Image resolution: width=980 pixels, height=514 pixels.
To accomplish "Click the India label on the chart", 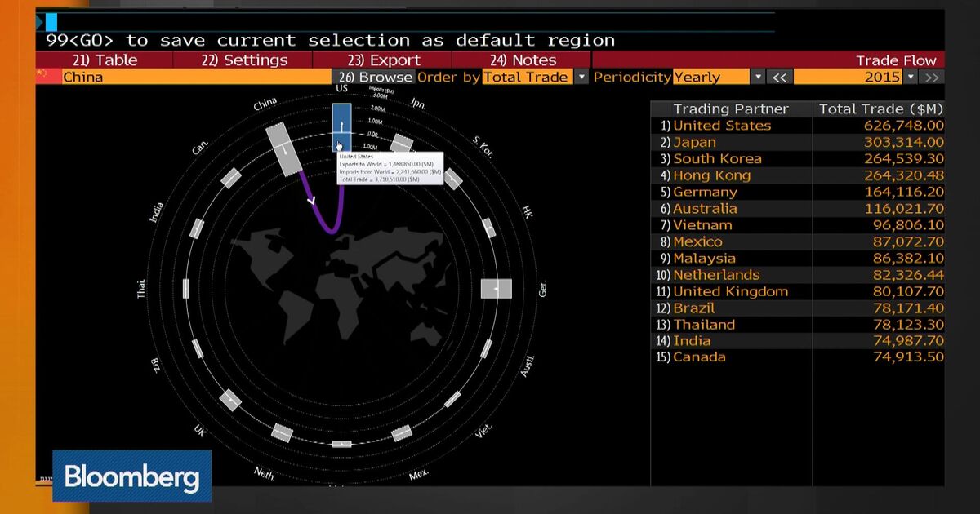I will pos(156,212).
